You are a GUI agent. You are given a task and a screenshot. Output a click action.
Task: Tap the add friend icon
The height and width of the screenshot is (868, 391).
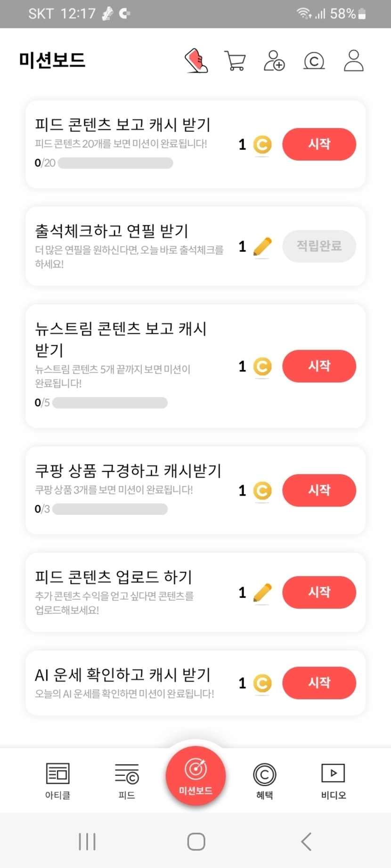(x=274, y=61)
